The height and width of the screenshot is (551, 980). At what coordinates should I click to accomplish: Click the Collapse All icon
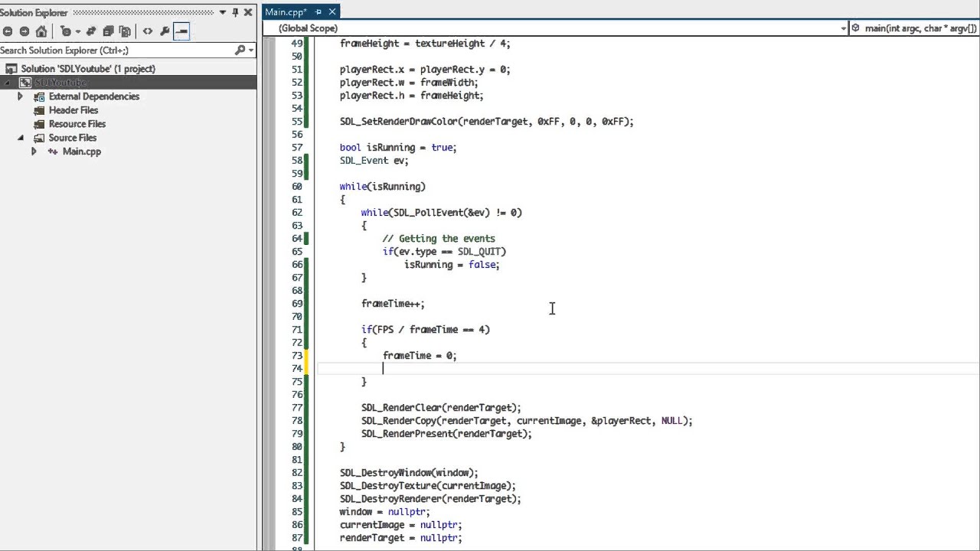click(x=108, y=31)
